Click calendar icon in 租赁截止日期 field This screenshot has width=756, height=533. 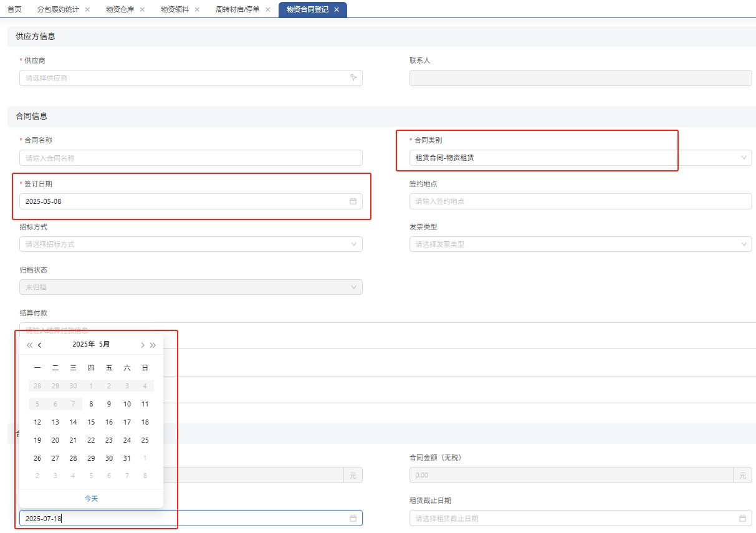[x=742, y=518]
